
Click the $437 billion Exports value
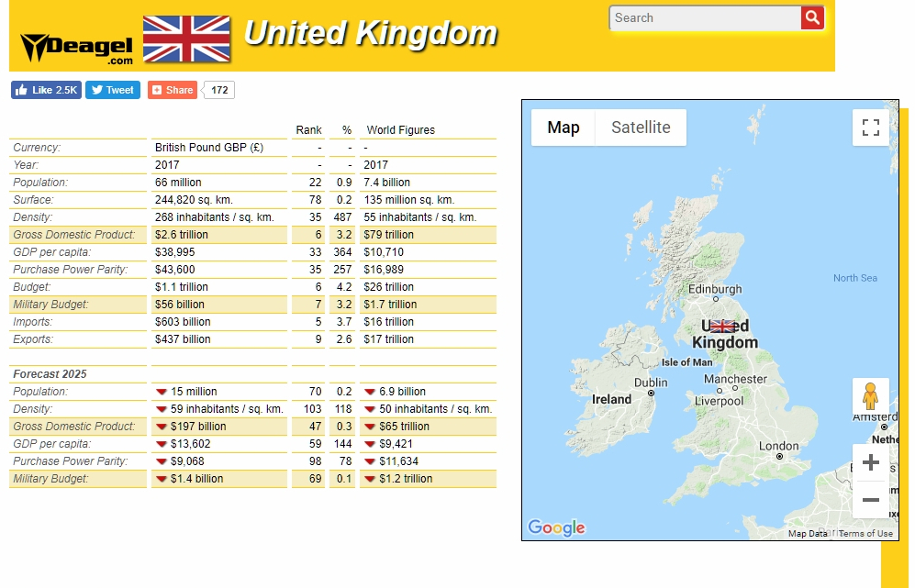pyautogui.click(x=183, y=339)
